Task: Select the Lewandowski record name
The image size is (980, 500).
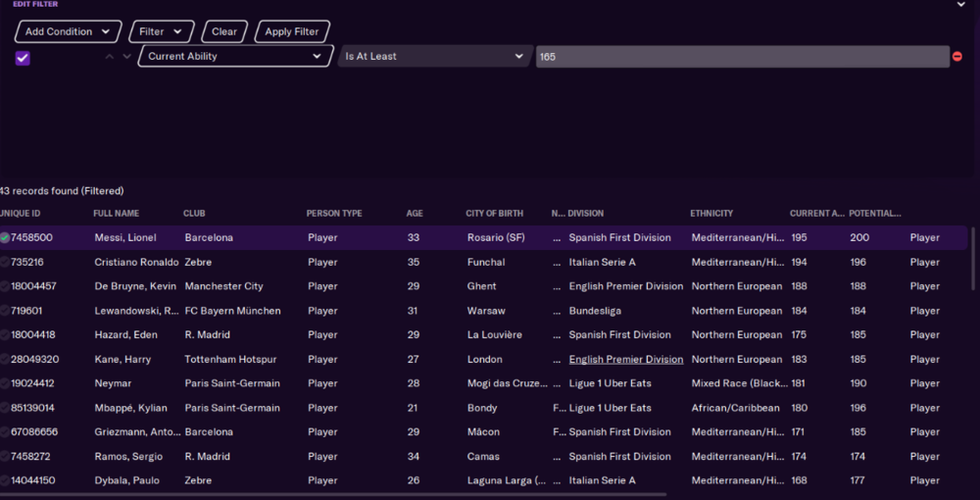Action: point(136,311)
